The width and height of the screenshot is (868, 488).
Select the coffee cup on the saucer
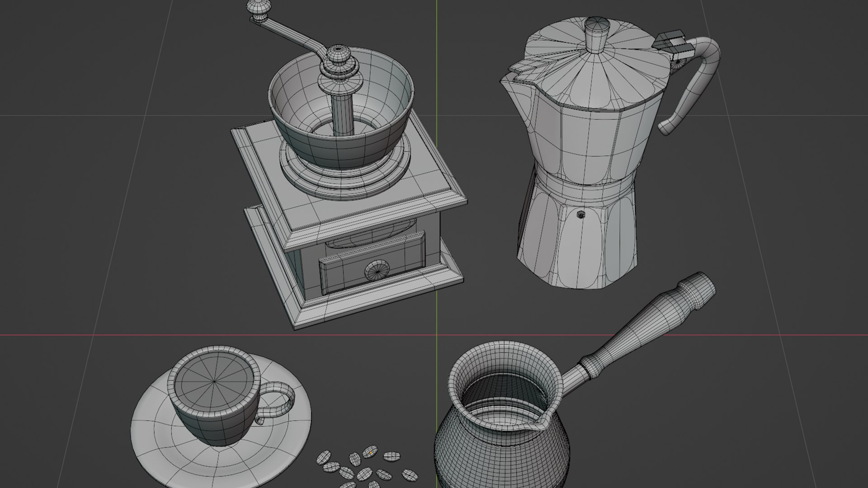[215, 395]
